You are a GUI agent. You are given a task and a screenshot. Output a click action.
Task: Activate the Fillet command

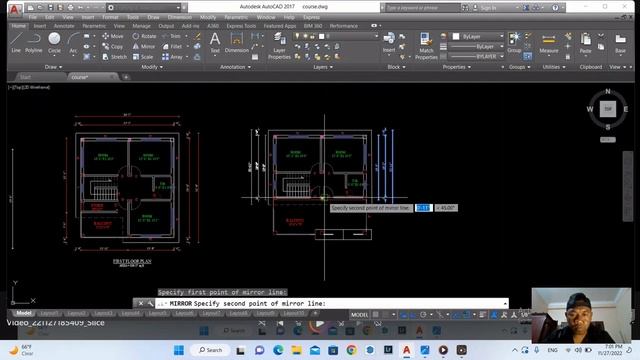click(x=172, y=47)
